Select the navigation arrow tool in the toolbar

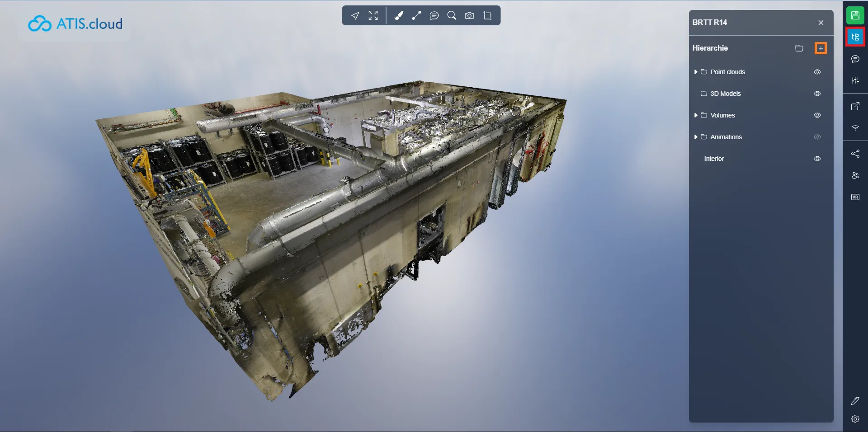tap(355, 16)
